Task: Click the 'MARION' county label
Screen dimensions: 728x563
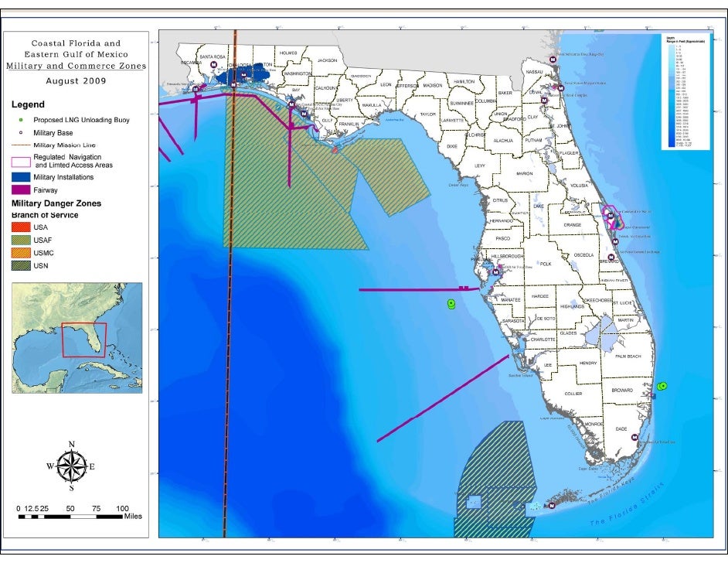Action: (x=525, y=173)
